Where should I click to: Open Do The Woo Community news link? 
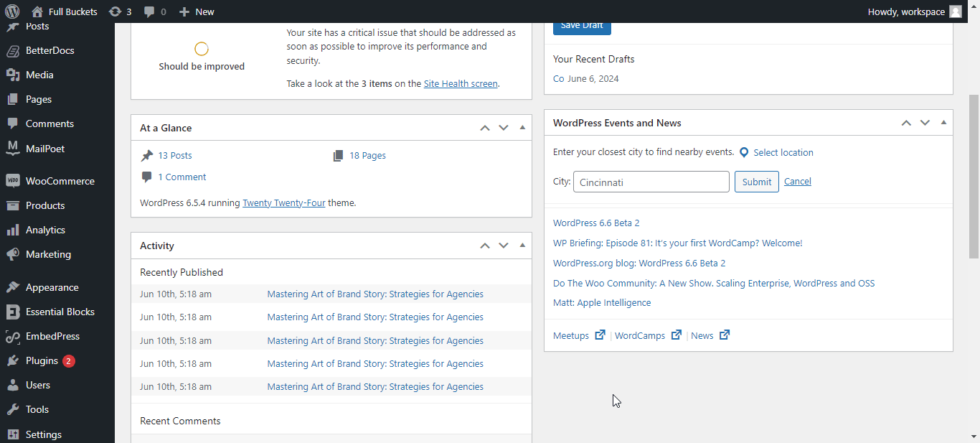click(714, 283)
